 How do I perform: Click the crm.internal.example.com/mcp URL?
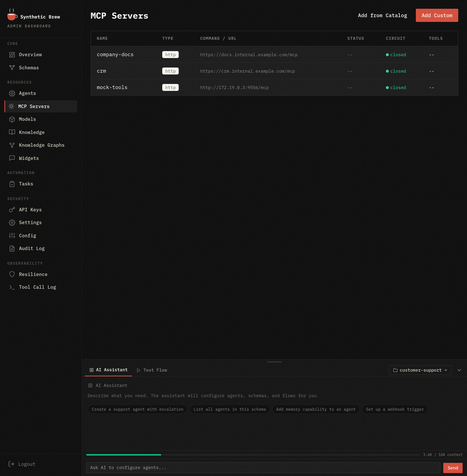(247, 71)
